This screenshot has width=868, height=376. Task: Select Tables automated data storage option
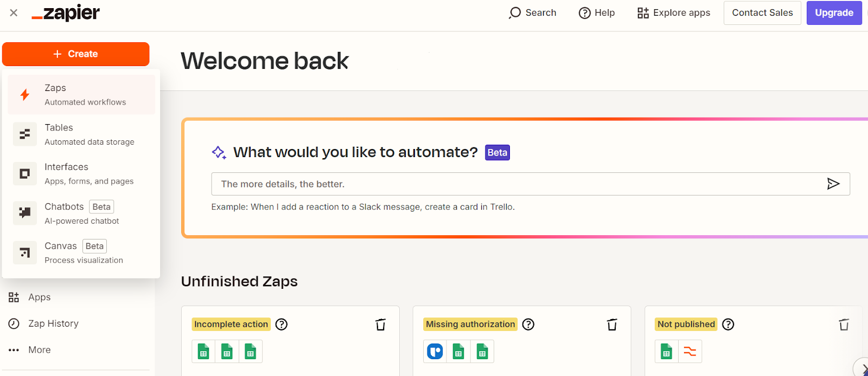coord(81,134)
